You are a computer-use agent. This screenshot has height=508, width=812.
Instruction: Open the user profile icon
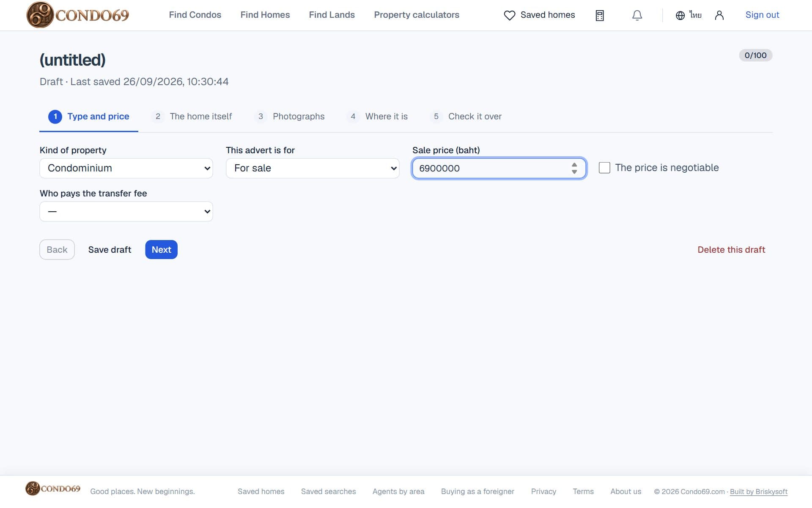[x=719, y=15]
